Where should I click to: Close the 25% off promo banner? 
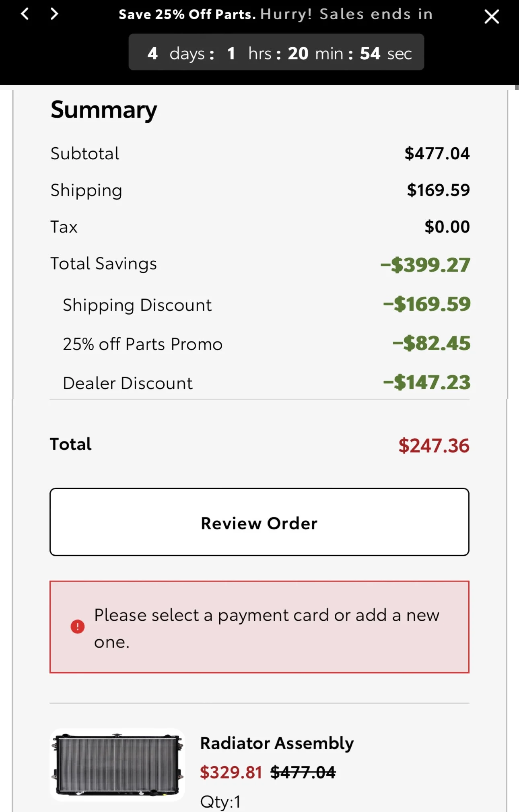pyautogui.click(x=491, y=17)
